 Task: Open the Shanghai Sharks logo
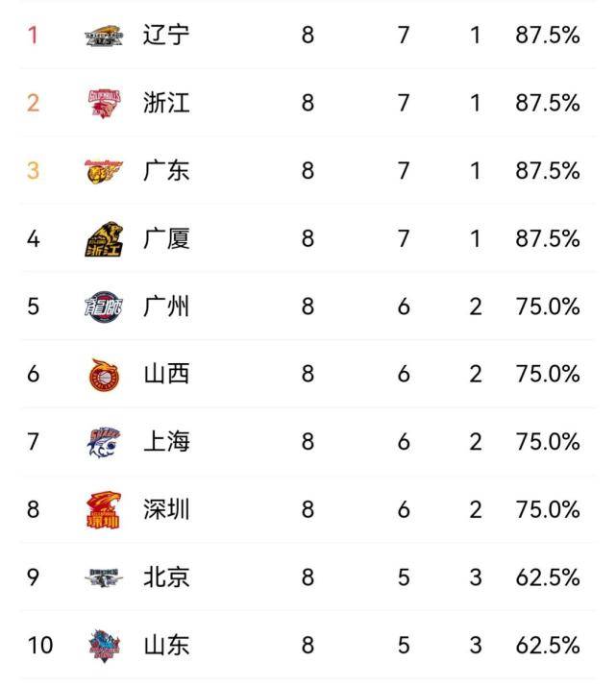pyautogui.click(x=104, y=443)
